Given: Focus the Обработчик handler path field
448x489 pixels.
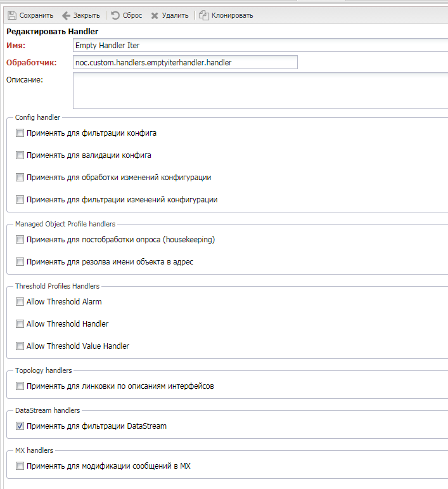Looking at the screenshot, I should click(185, 62).
